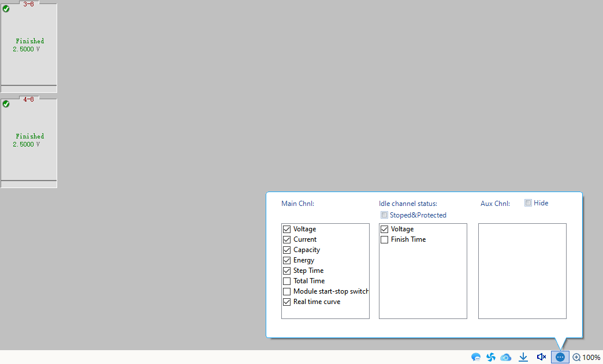Disable Real time curve display
The height and width of the screenshot is (364, 603).
286,302
